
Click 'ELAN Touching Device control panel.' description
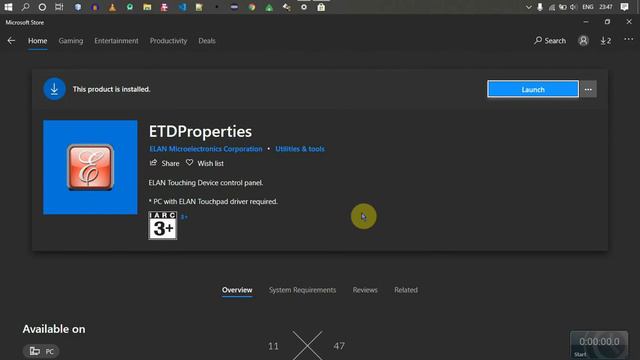coord(206,182)
